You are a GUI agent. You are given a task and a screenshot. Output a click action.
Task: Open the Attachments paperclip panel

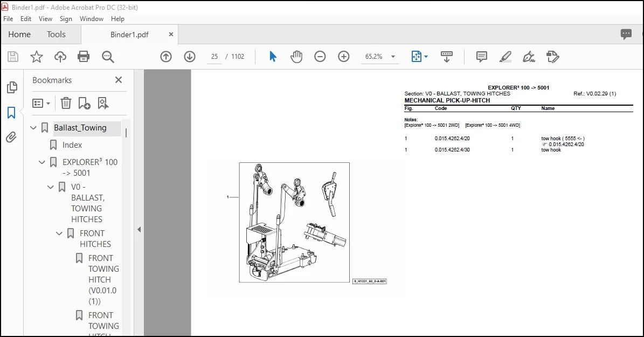click(x=11, y=137)
